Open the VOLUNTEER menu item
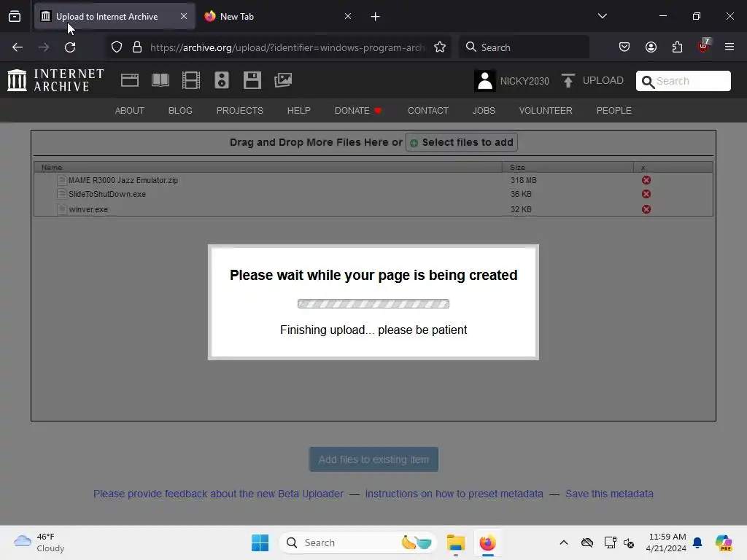 tap(546, 111)
